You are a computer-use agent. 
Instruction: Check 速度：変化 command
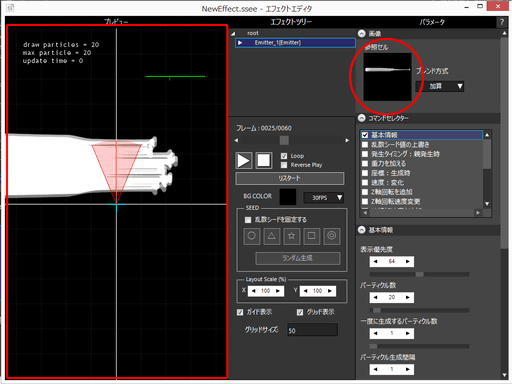click(365, 183)
